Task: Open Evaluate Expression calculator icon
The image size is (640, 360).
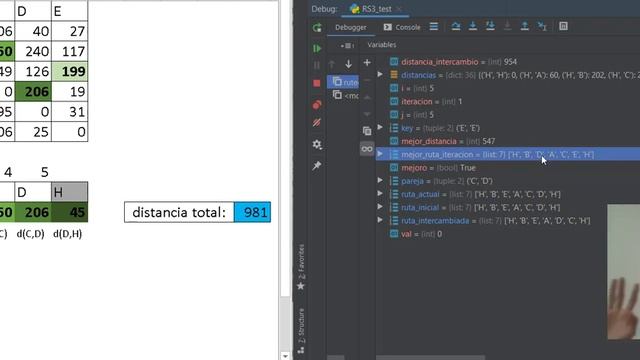Action: [x=563, y=27]
